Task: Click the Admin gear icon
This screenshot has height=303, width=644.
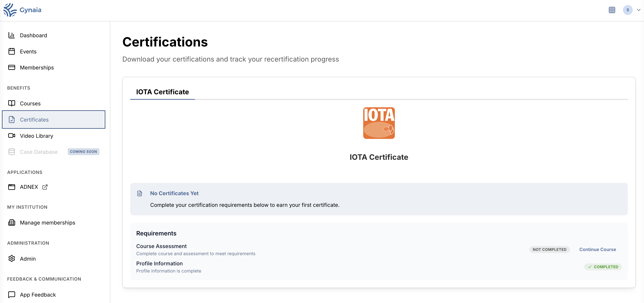Action: tap(12, 259)
